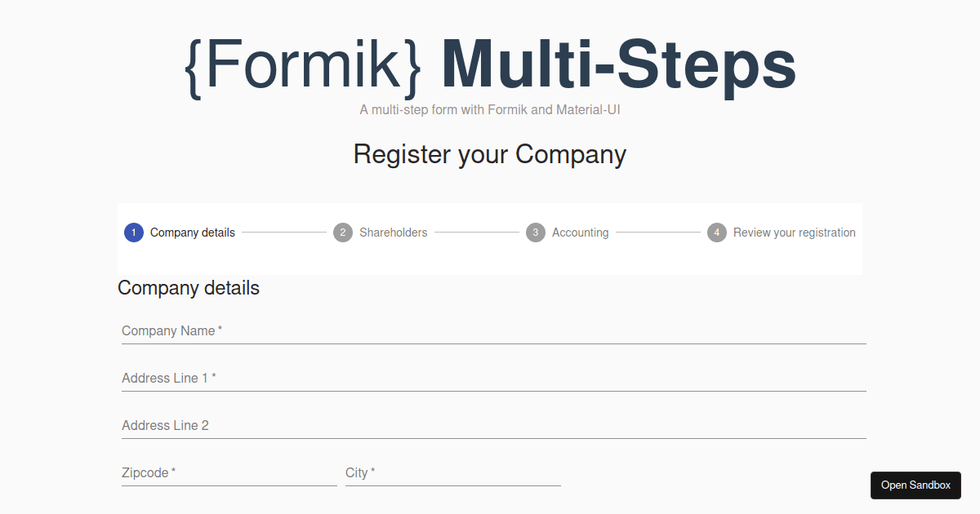Click the City input field

[453, 472]
